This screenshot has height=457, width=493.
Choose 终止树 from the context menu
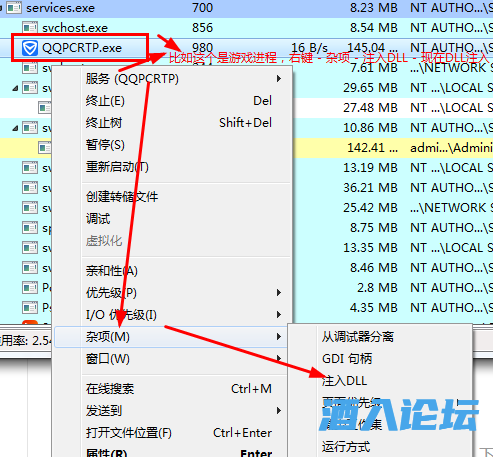(x=172, y=123)
